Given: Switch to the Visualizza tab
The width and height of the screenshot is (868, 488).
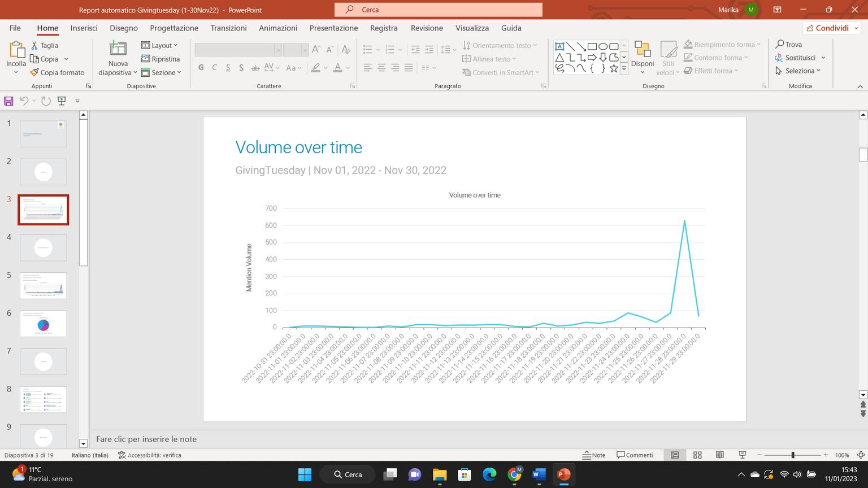Looking at the screenshot, I should [x=472, y=28].
